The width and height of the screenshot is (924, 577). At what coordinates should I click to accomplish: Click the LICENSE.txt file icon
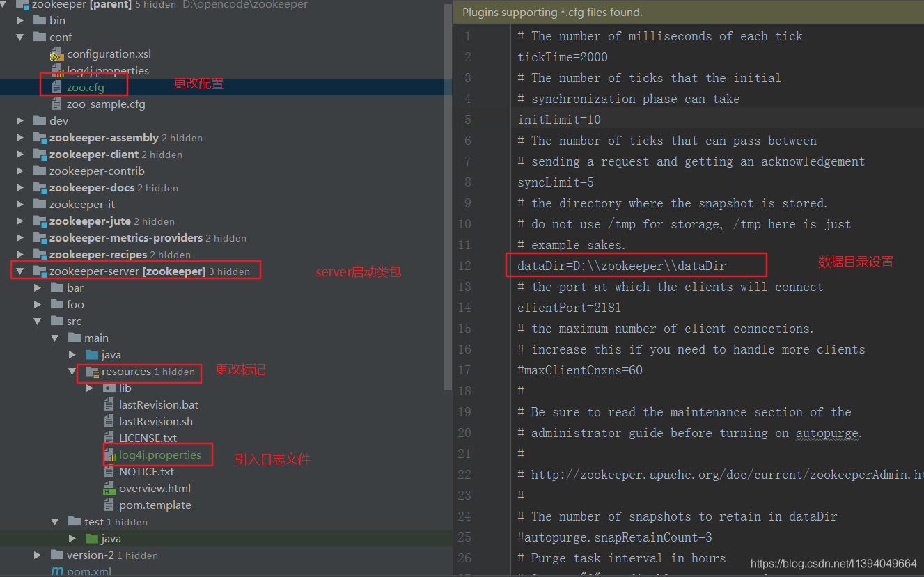coord(109,438)
